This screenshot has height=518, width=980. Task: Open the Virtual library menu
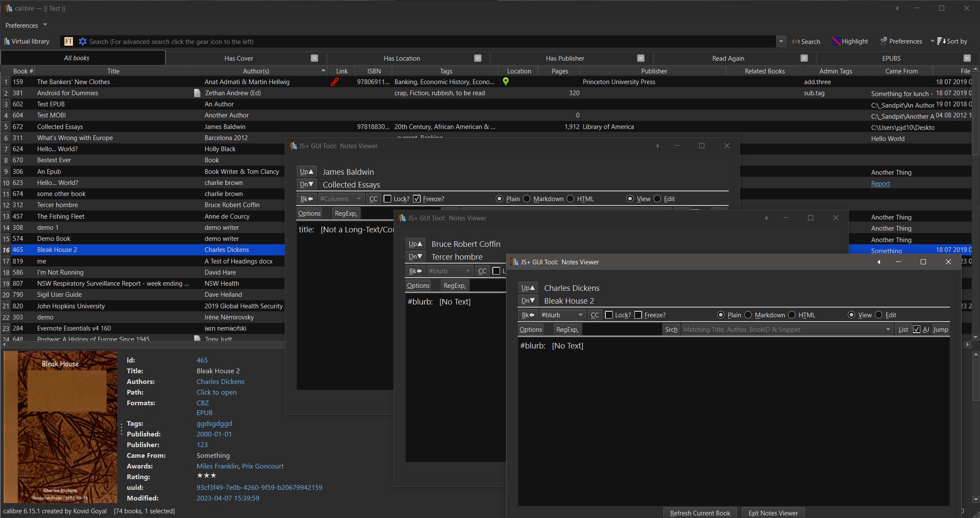[x=26, y=41]
